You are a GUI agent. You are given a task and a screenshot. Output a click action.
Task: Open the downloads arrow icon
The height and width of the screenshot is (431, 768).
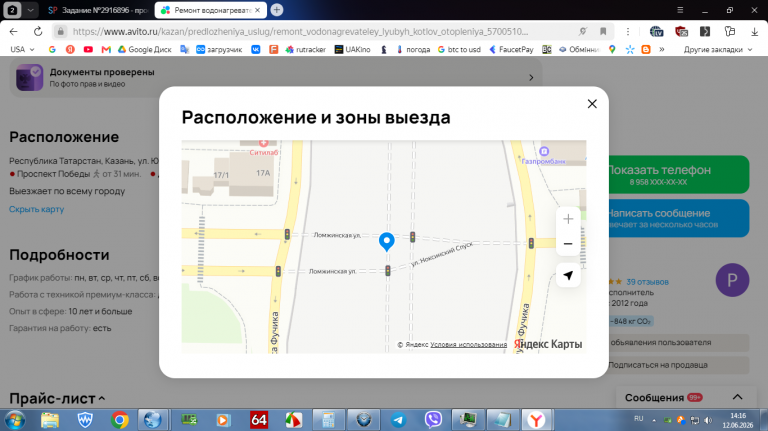[754, 31]
